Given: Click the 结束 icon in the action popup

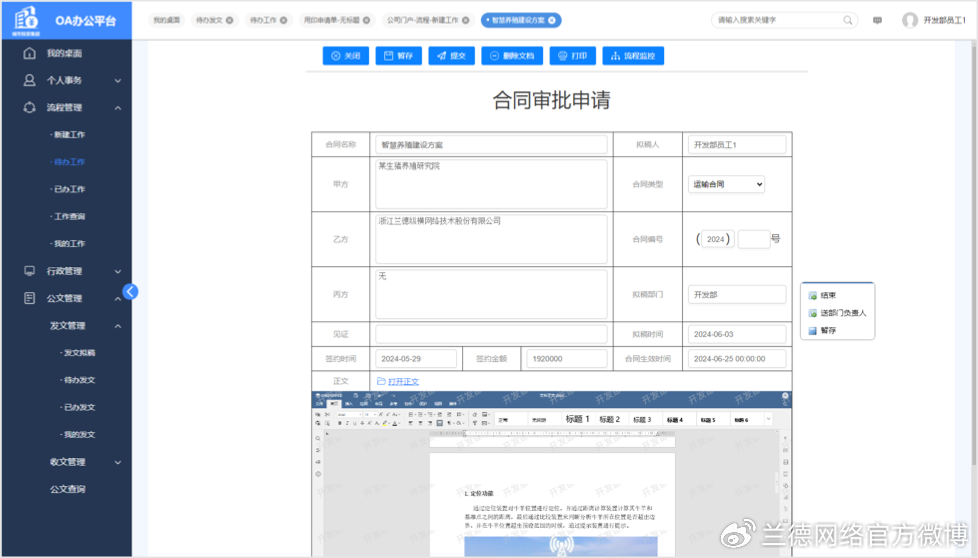Looking at the screenshot, I should coord(813,296).
